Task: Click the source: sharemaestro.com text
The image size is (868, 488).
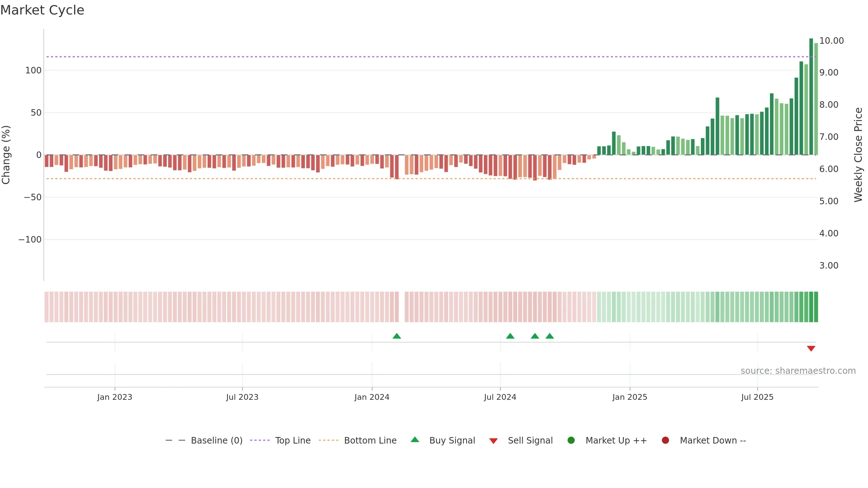Action: click(x=798, y=371)
